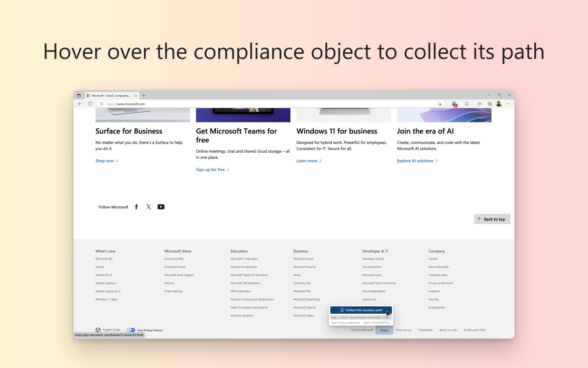Open Windows 11 apps link
This screenshot has width=588, height=368.
(106, 299)
